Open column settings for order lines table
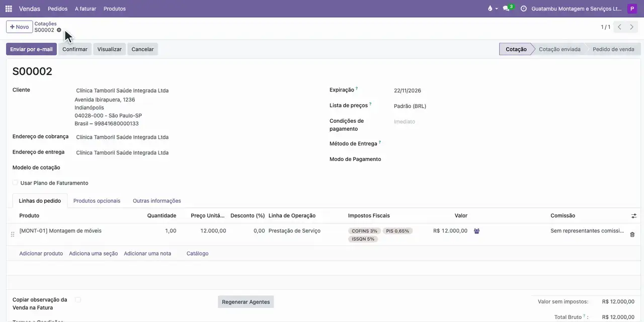The height and width of the screenshot is (322, 644). coord(634,216)
